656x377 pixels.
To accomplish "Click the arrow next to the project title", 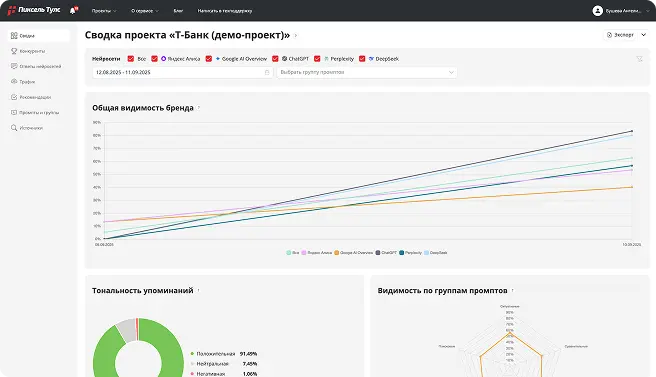I will 295,36.
